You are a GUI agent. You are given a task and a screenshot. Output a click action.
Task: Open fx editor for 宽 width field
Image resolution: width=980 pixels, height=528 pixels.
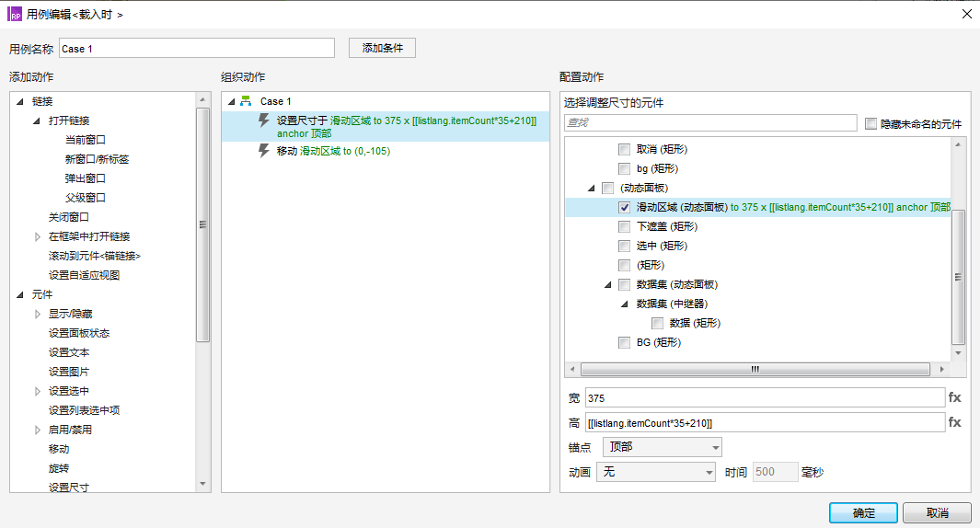point(954,397)
